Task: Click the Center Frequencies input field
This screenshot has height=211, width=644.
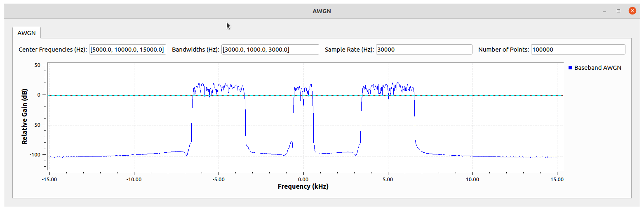Action: click(x=128, y=50)
